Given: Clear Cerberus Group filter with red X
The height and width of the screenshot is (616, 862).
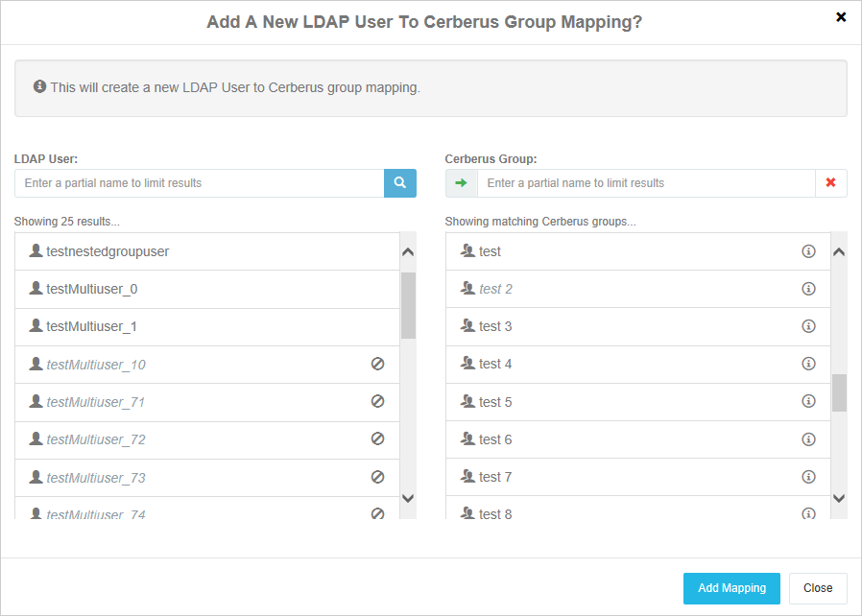Looking at the screenshot, I should coord(830,183).
